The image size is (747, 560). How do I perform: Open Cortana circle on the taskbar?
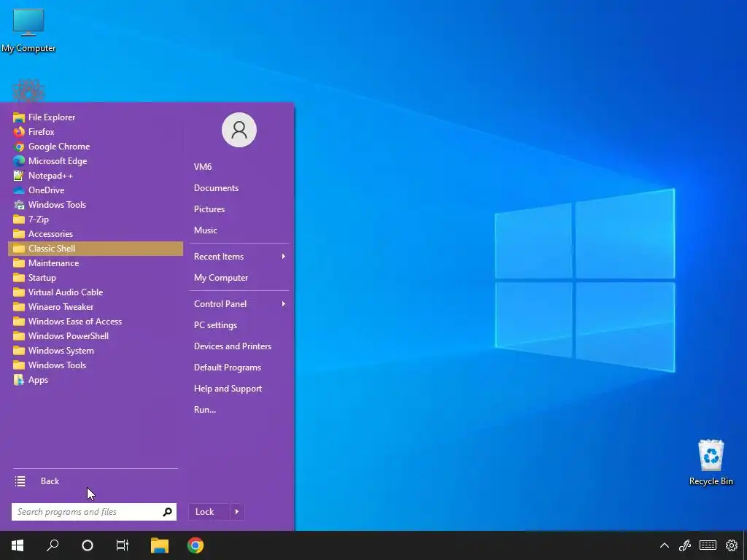pos(88,545)
